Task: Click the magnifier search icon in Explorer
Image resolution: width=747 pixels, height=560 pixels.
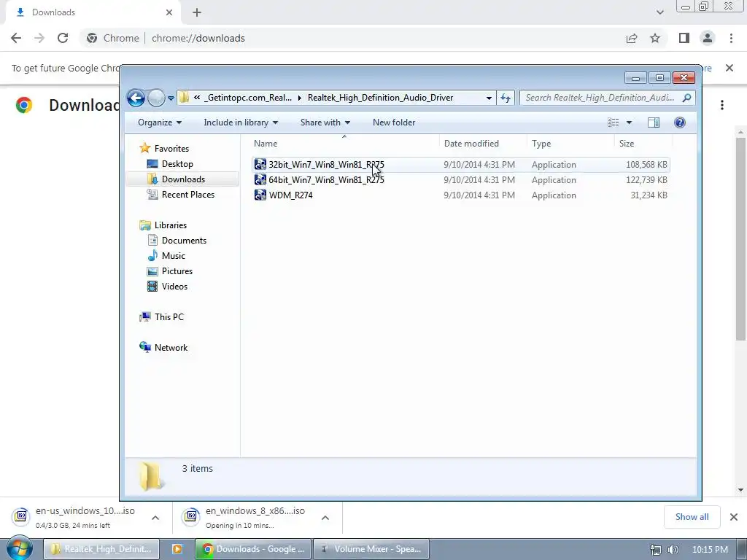Action: (686, 98)
